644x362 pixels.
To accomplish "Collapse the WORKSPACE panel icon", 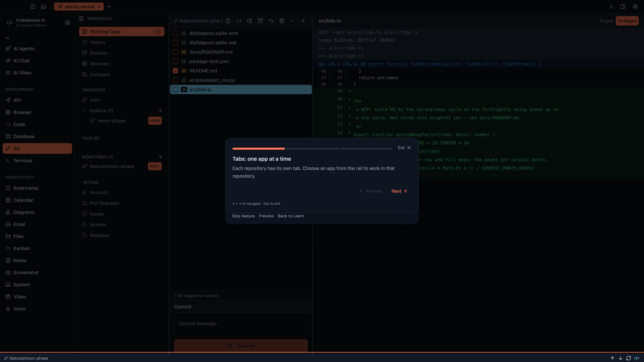I will (x=81, y=18).
